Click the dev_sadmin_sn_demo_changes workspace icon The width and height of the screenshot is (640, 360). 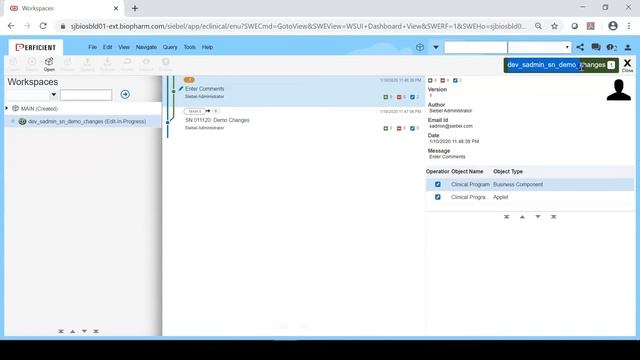tap(22, 121)
